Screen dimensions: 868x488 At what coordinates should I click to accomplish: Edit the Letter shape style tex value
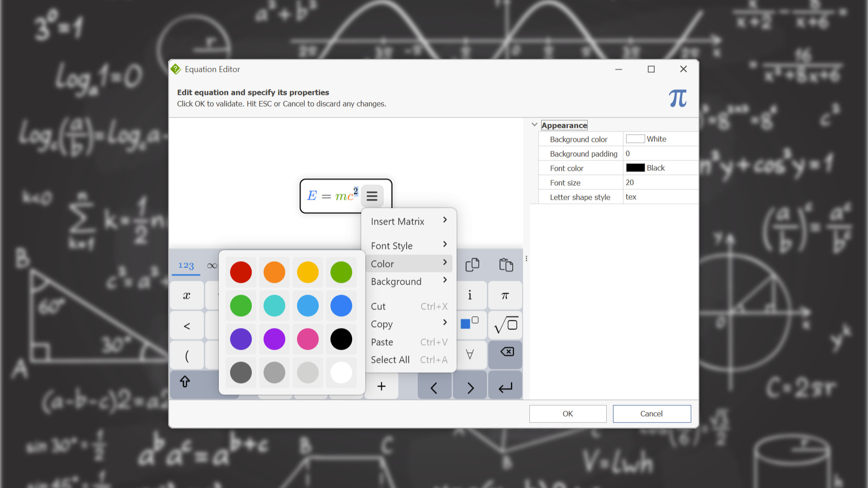coord(660,197)
